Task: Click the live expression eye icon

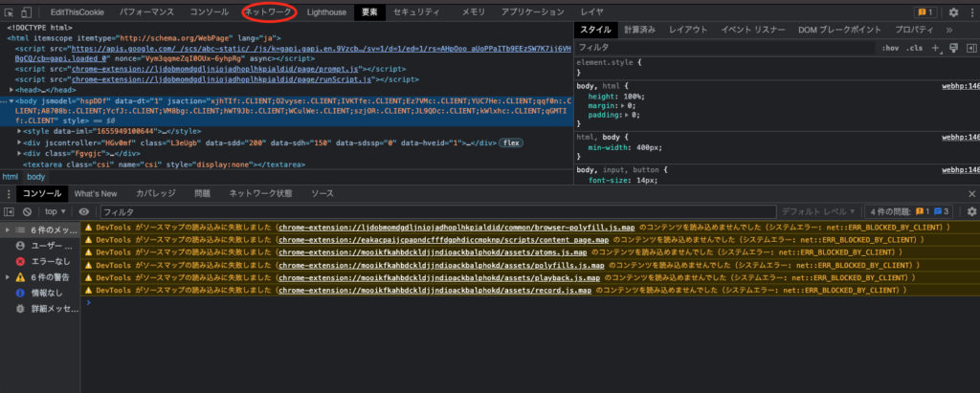Action: click(x=84, y=211)
